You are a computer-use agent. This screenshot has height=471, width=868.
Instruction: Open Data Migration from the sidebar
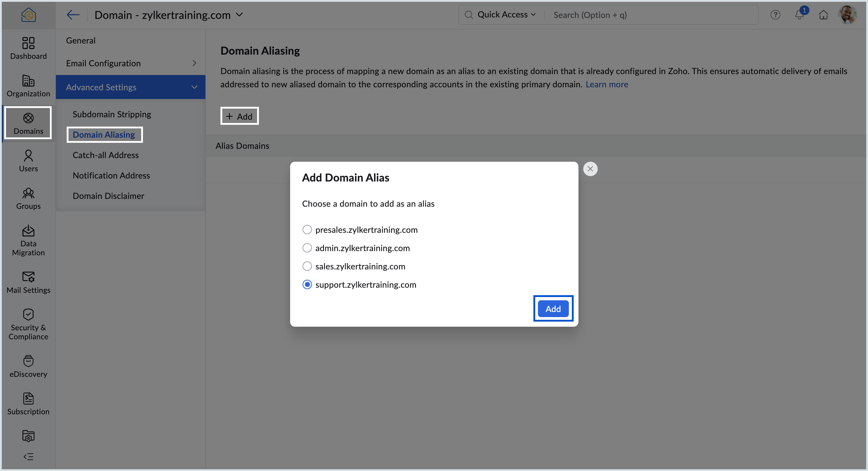pos(28,240)
